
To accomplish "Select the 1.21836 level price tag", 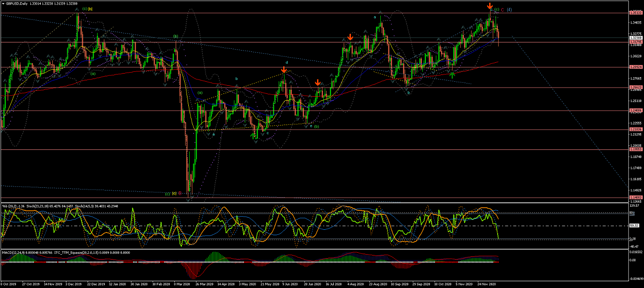I will click(635, 130).
